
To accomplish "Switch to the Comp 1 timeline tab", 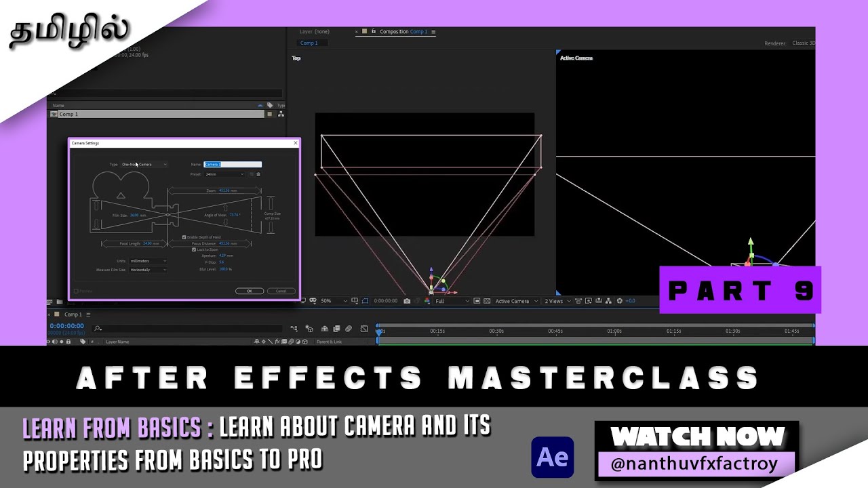I will click(x=73, y=314).
